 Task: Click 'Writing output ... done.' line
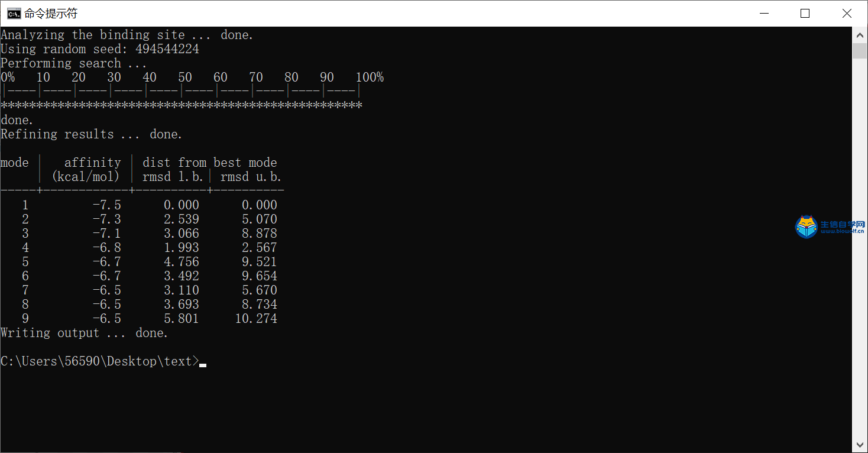(x=85, y=333)
